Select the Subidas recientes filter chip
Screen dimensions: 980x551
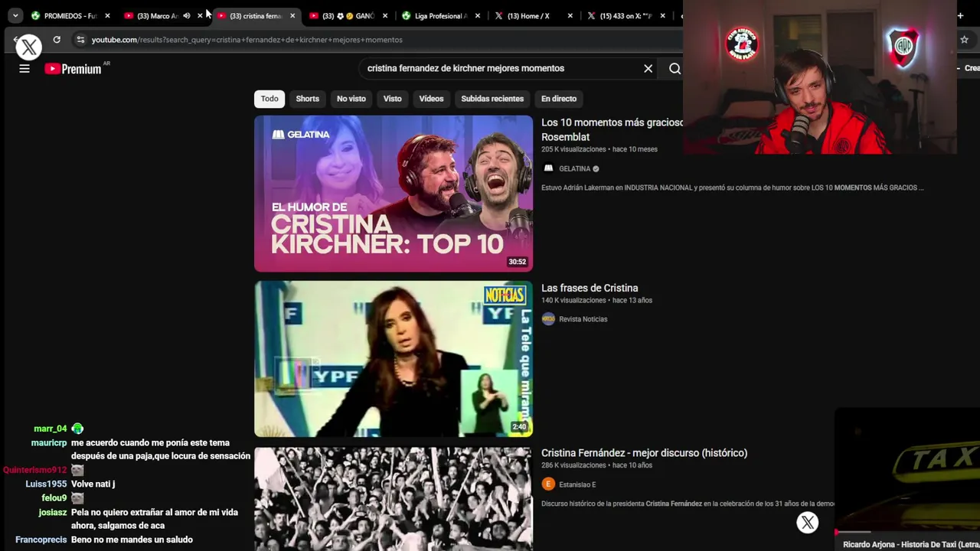point(492,99)
